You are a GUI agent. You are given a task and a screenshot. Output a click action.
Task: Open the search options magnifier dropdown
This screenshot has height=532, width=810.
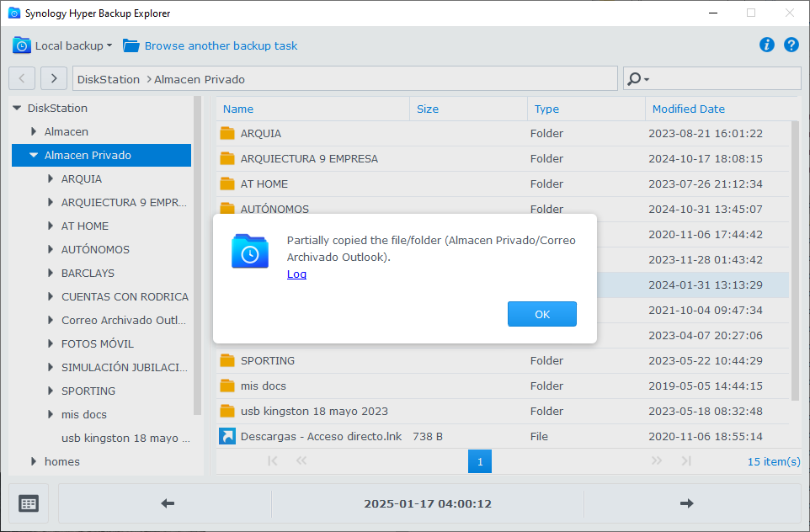[638, 79]
